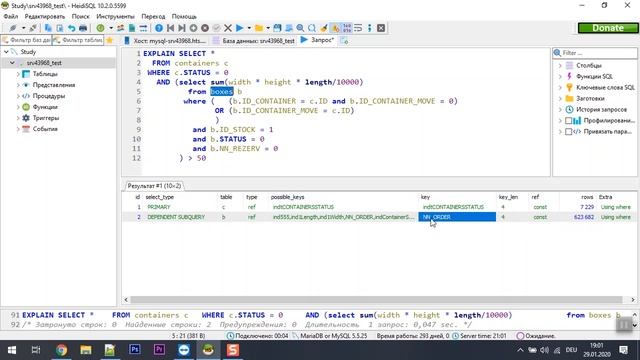Jump to first row icon
This screenshot has height=360, width=640.
tap(170, 28)
